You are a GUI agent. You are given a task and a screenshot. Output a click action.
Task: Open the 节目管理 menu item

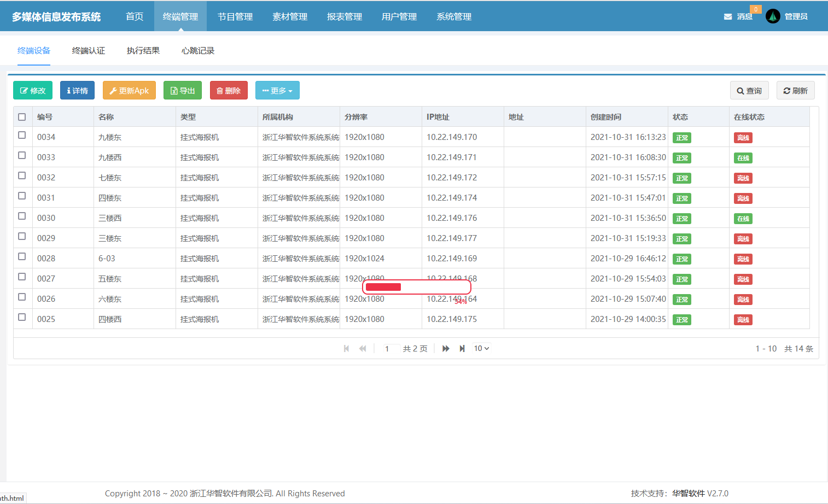click(x=235, y=16)
